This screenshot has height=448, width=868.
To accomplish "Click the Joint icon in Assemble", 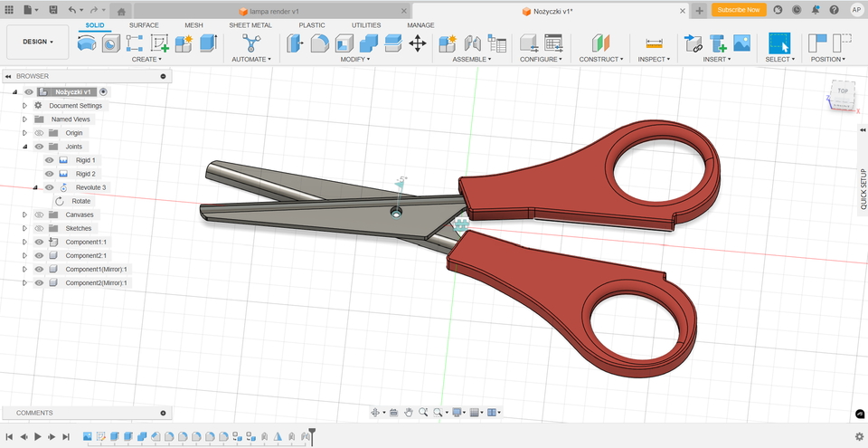I will point(472,43).
